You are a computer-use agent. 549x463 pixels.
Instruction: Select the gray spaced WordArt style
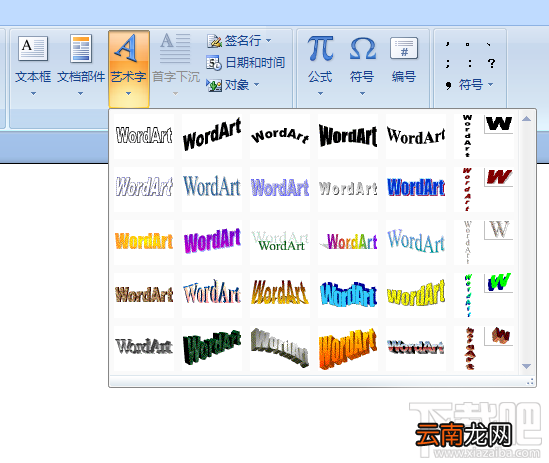tap(348, 189)
